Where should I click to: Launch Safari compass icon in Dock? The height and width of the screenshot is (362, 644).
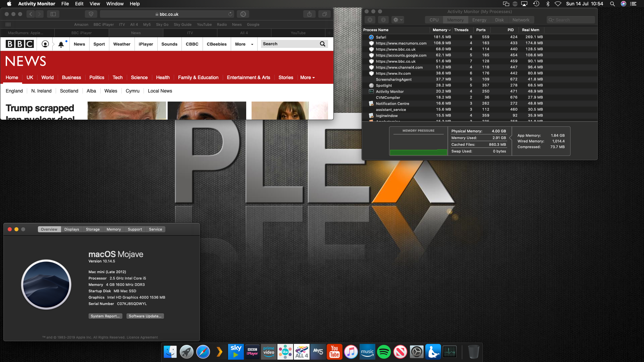click(203, 352)
